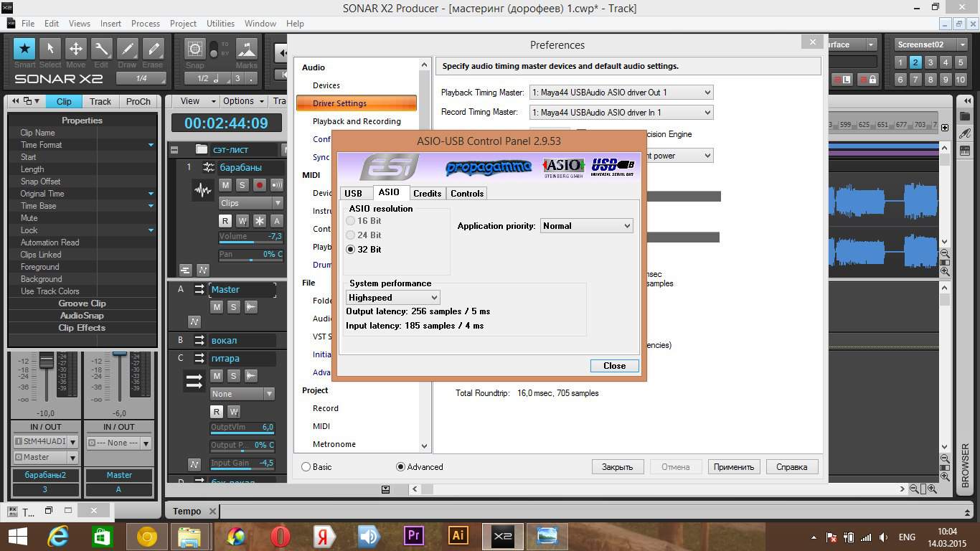Open Adobe Premiere Pro from taskbar
The image size is (980, 551).
point(413,536)
